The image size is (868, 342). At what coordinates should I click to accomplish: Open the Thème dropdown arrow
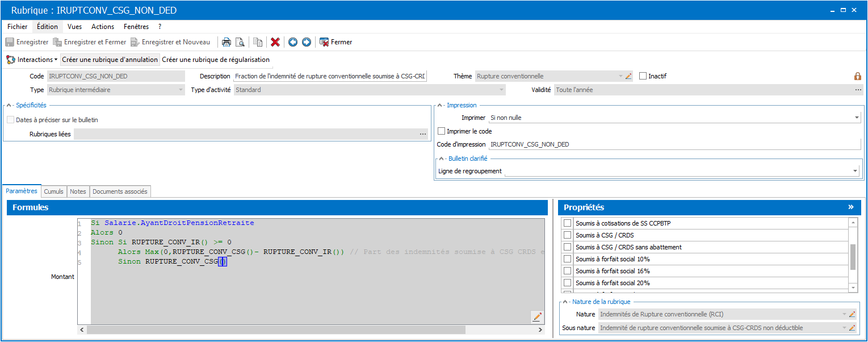coord(620,76)
